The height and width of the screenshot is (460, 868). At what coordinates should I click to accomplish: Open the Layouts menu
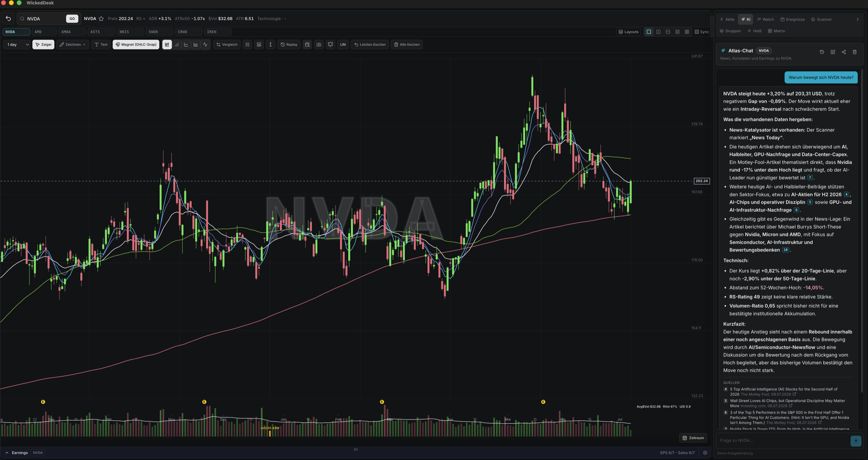(629, 32)
